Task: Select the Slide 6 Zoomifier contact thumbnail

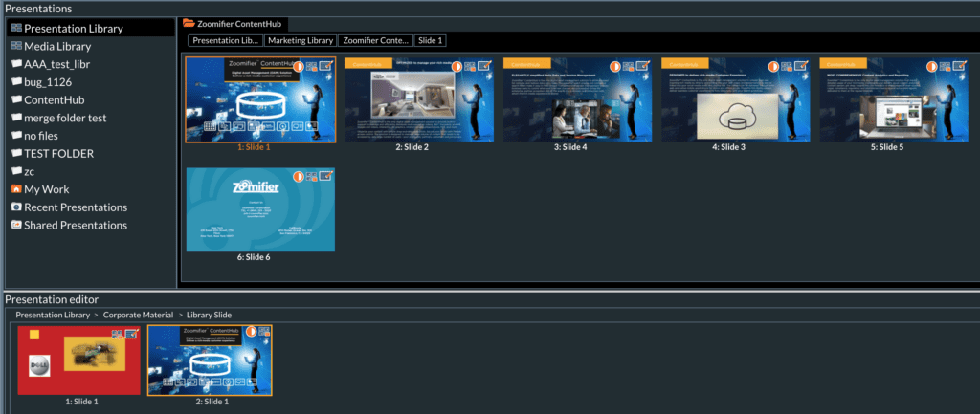Action: point(260,209)
